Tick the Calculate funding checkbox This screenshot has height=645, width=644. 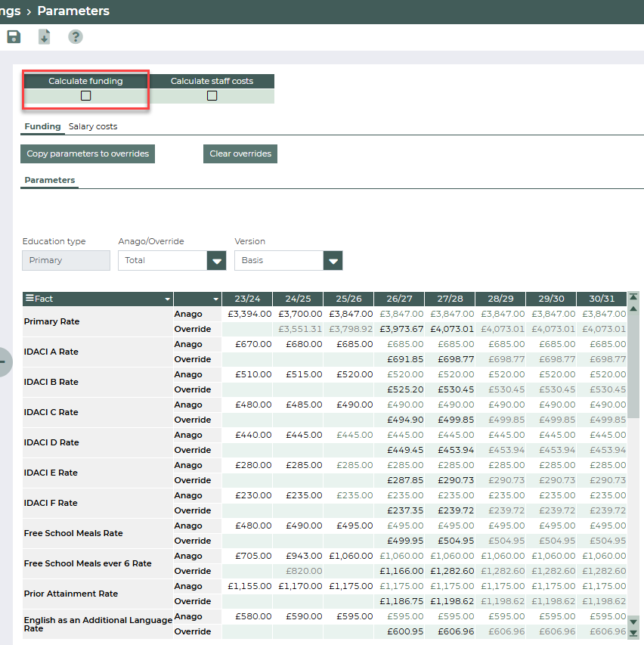click(x=86, y=96)
